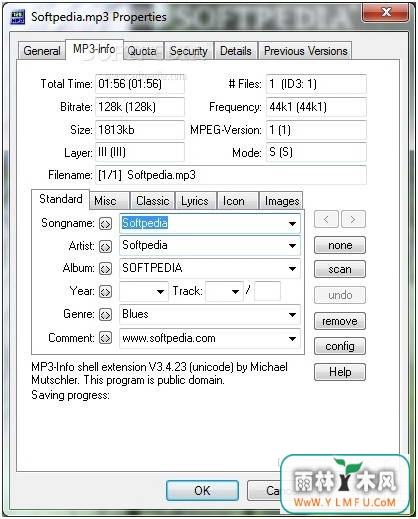Open the Year dropdown list
The height and width of the screenshot is (519, 418).
tap(160, 292)
